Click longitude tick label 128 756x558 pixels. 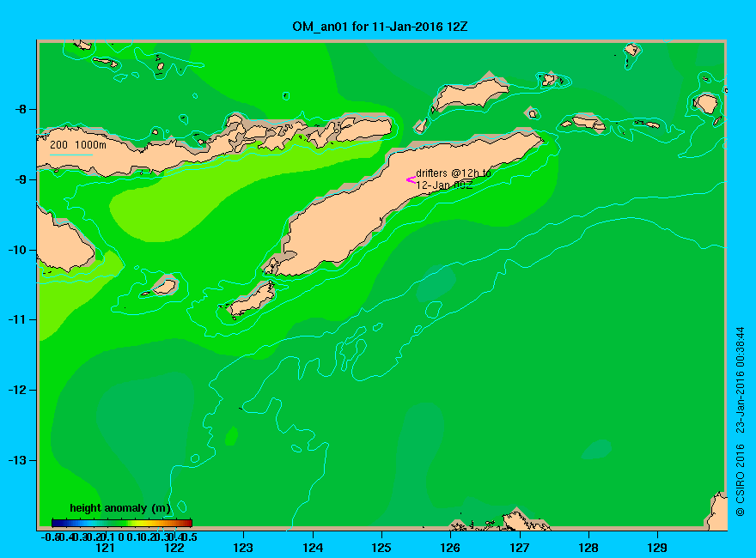[588, 548]
